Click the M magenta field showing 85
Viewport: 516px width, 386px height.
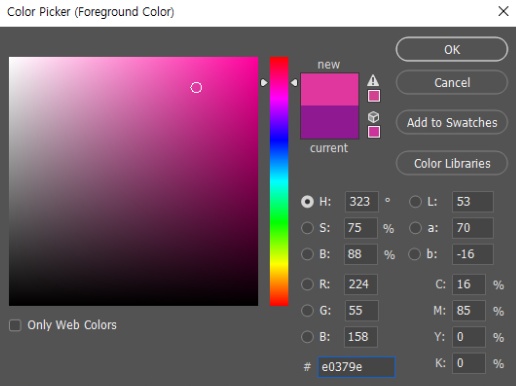coord(469,311)
